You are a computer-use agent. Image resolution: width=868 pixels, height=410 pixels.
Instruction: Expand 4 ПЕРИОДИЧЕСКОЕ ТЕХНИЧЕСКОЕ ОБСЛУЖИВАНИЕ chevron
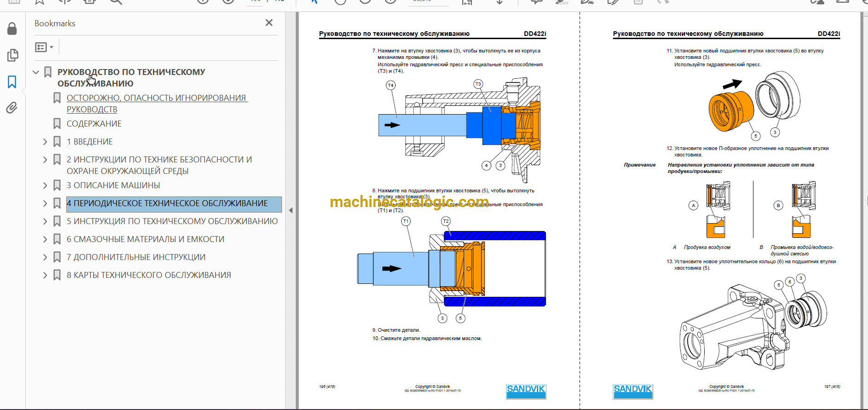coord(45,203)
